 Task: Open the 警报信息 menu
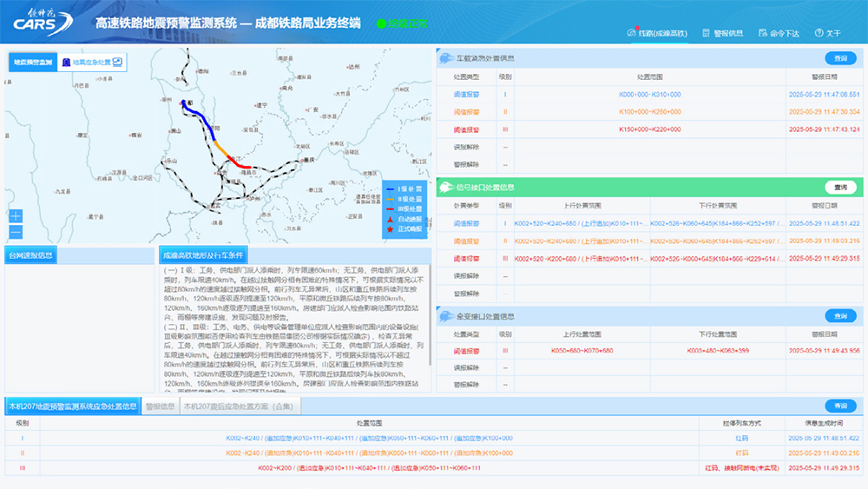[x=722, y=33]
